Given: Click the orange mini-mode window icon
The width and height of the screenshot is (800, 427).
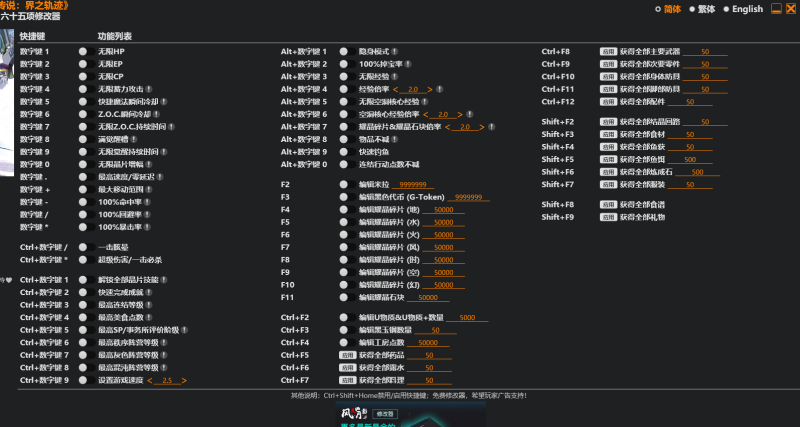Looking at the screenshot, I should [x=776, y=9].
